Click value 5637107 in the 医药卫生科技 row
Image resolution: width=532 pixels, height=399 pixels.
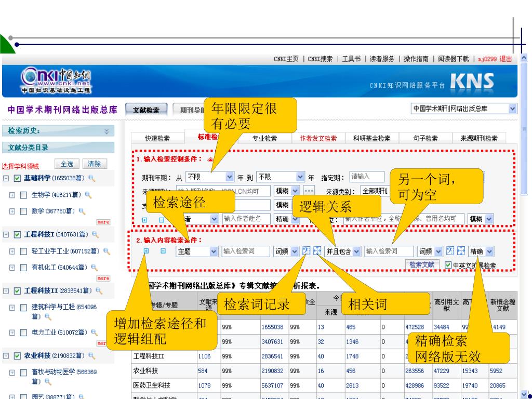tap(272, 385)
